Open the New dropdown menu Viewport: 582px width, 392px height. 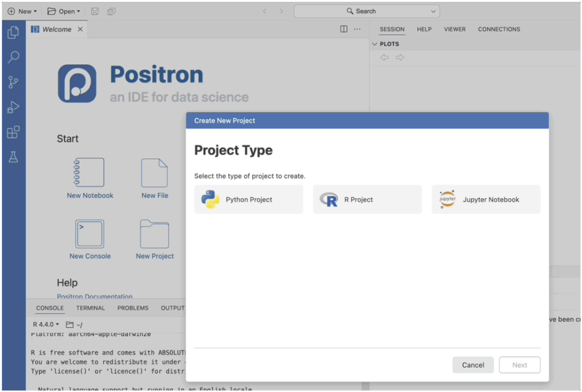click(x=22, y=11)
